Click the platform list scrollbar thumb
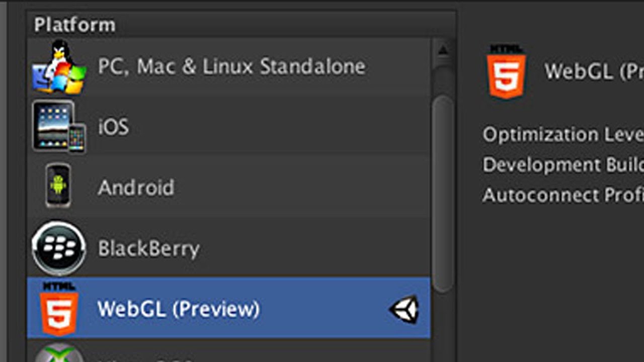 443,194
